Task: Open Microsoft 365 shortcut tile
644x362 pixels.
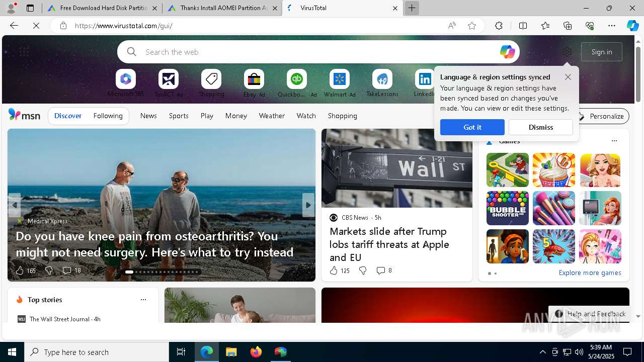Action: point(125,83)
